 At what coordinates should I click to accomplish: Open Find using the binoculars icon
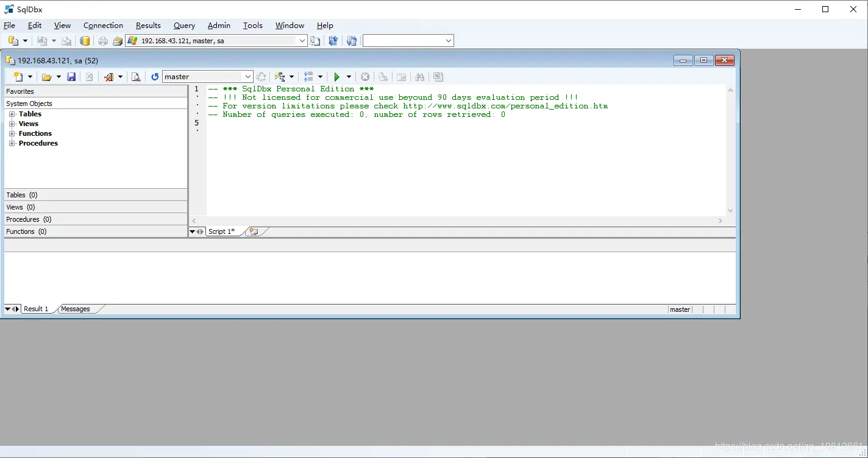(419, 77)
